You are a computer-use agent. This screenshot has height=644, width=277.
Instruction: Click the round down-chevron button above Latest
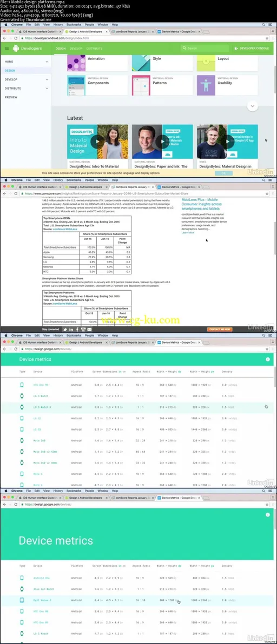click(x=252, y=106)
